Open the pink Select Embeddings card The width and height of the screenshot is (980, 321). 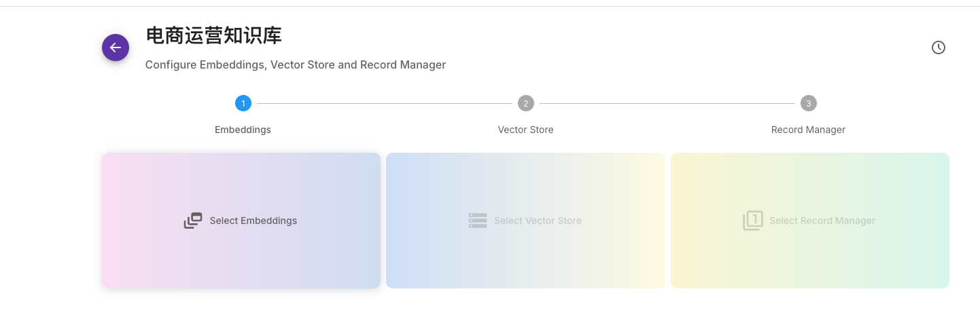point(241,258)
